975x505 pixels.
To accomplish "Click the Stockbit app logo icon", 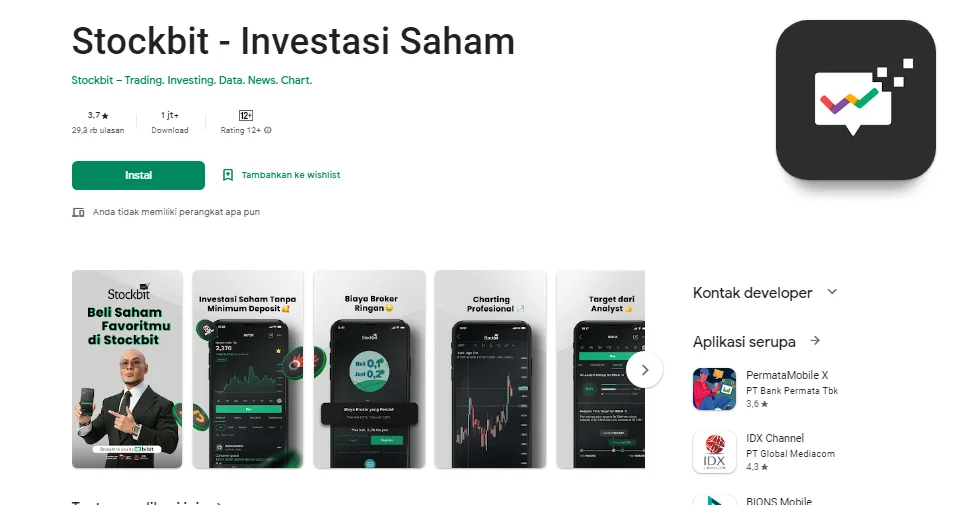I will [856, 100].
